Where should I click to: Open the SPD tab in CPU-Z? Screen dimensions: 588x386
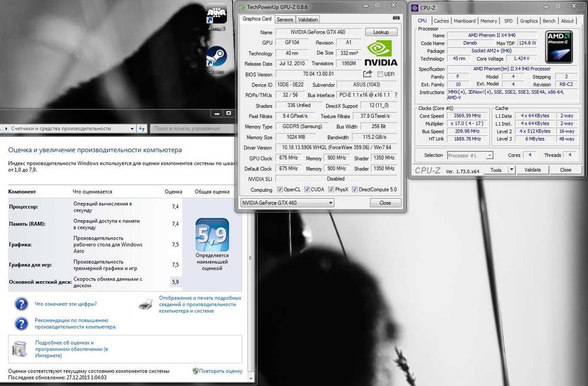pos(508,21)
